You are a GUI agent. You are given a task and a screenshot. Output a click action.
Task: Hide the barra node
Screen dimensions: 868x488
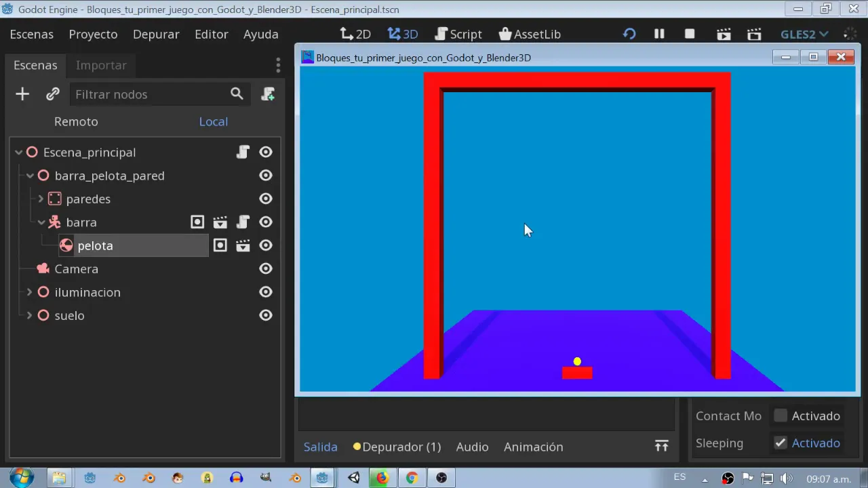coord(266,222)
